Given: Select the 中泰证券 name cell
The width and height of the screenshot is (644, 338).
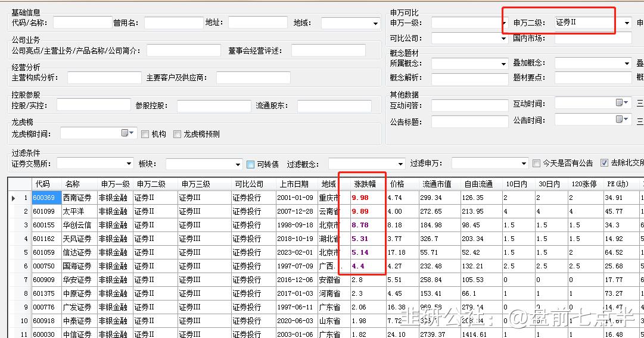Looking at the screenshot, I should point(79,321).
